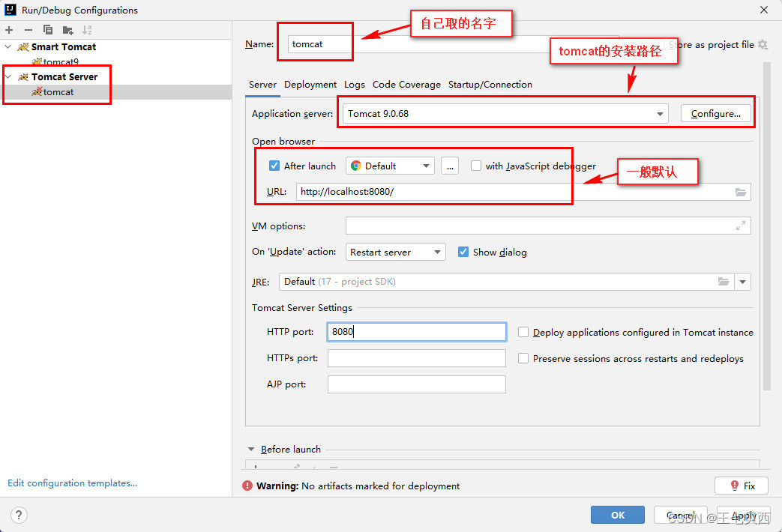Click the right panel vertical scrollbar
This screenshot has width=782, height=532.
click(x=767, y=226)
